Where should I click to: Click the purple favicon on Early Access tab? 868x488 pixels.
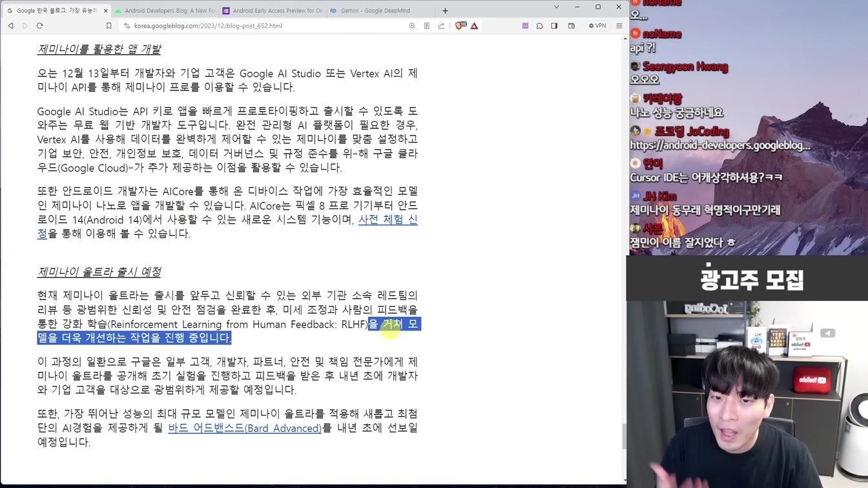point(226,10)
